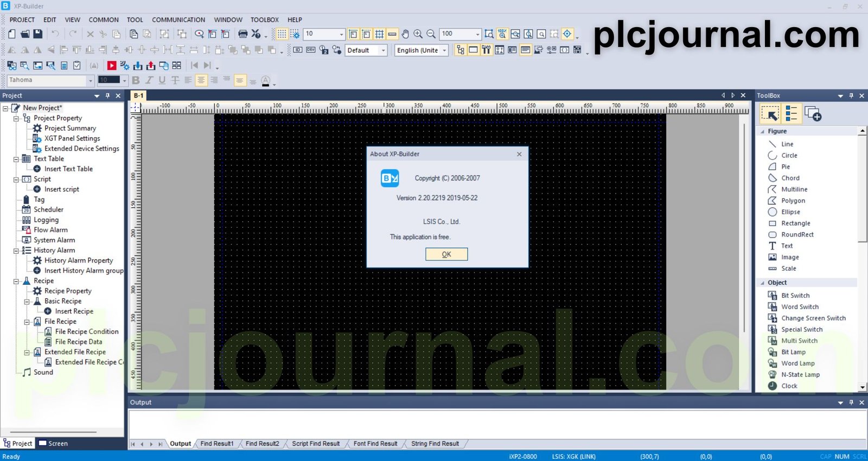Open the TOOLBOX menu
This screenshot has height=461, width=868.
pyautogui.click(x=264, y=20)
